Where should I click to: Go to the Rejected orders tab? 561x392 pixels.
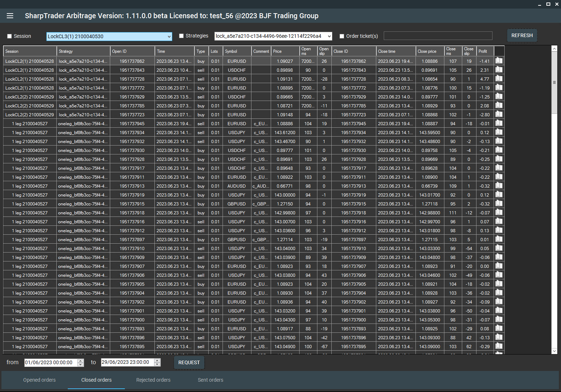[x=153, y=380]
